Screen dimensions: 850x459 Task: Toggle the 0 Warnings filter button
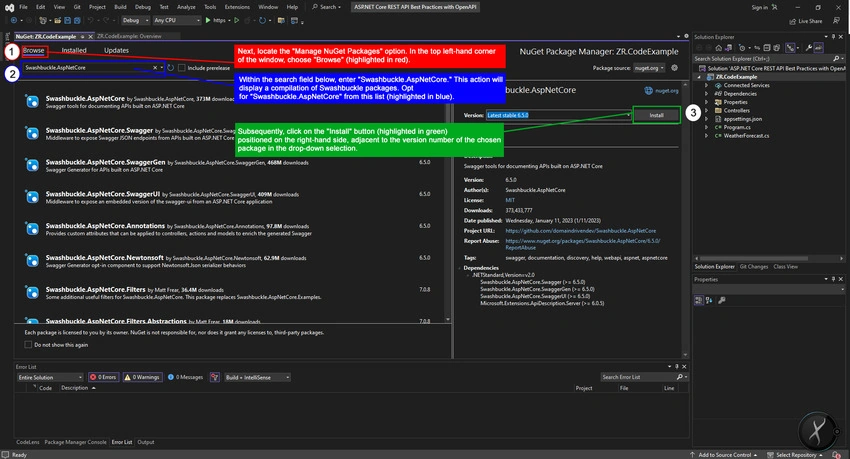(142, 377)
